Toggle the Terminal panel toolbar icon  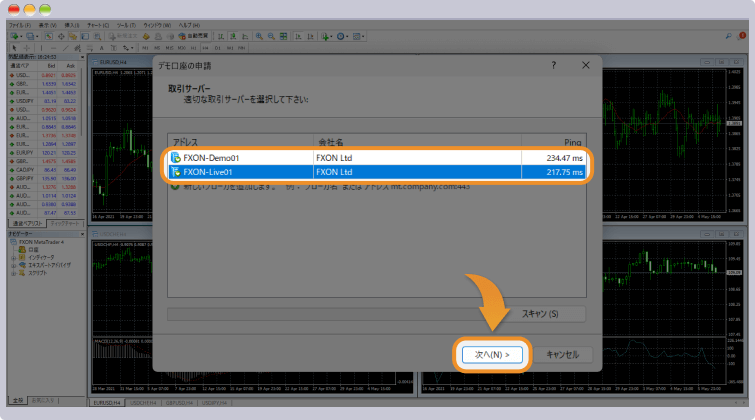pyautogui.click(x=85, y=36)
